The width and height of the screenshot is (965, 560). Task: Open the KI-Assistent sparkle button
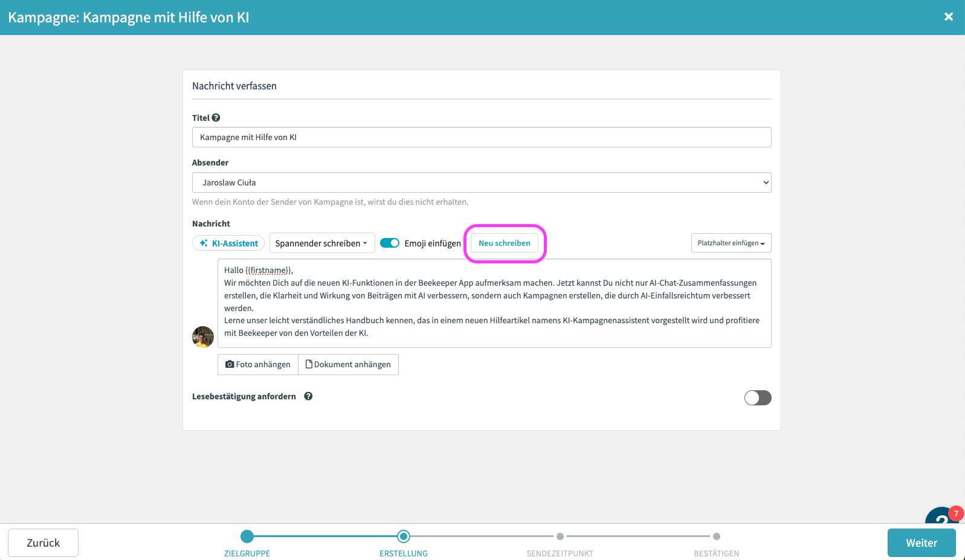[x=228, y=243]
